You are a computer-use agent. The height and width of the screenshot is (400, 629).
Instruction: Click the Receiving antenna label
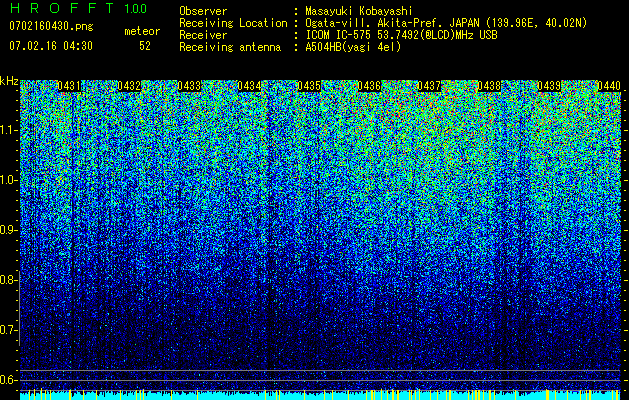pyautogui.click(x=230, y=47)
